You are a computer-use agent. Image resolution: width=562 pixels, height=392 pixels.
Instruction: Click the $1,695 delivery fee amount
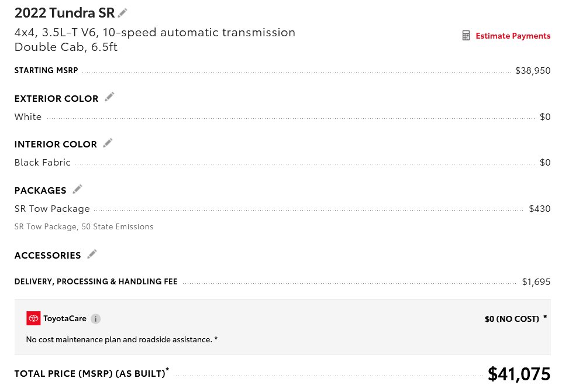pyautogui.click(x=536, y=281)
